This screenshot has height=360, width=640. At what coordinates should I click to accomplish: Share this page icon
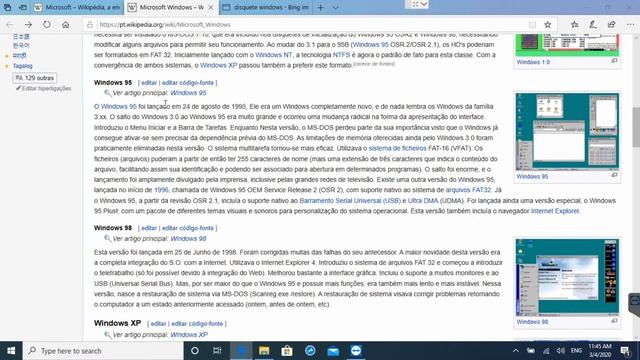611,24
